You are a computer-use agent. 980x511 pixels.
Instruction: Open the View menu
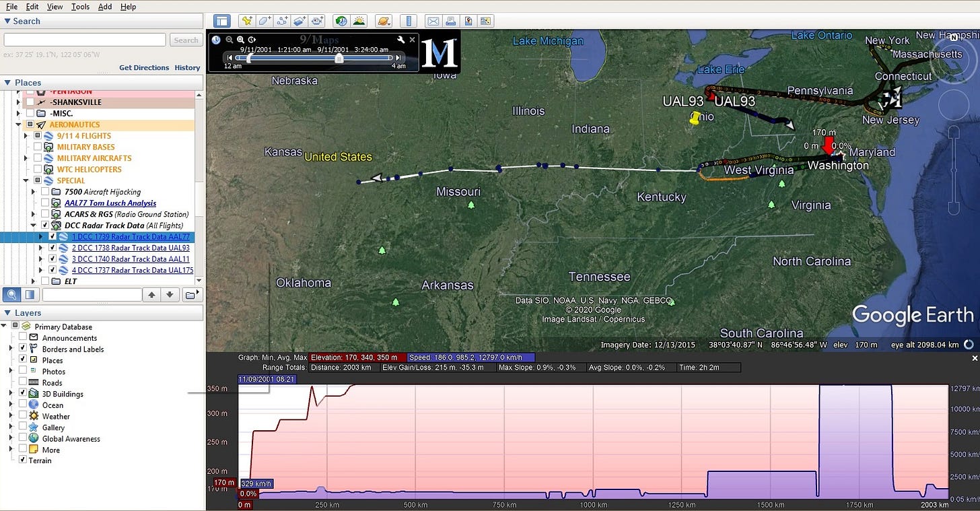pos(55,6)
